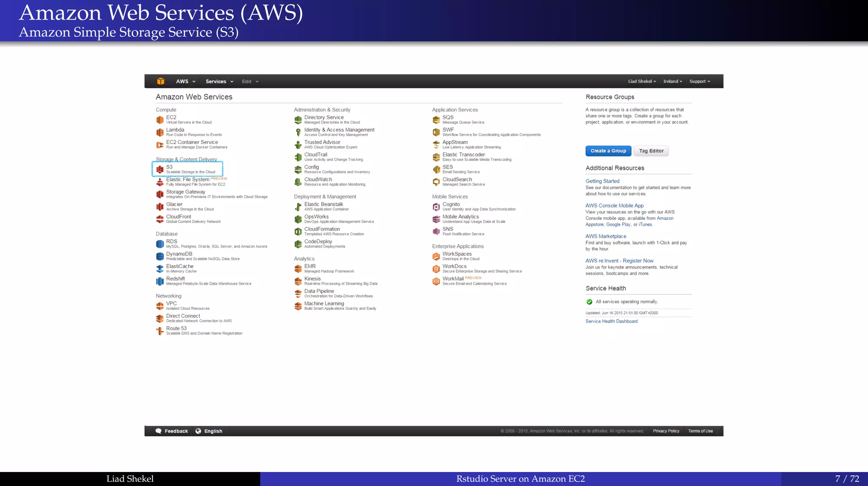This screenshot has width=868, height=486.
Task: Open Elastic Transcoder service name
Action: [464, 155]
